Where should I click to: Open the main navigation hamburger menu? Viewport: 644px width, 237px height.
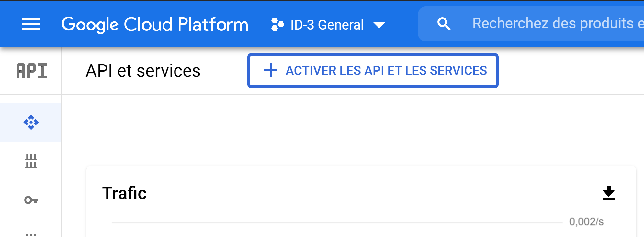click(31, 24)
